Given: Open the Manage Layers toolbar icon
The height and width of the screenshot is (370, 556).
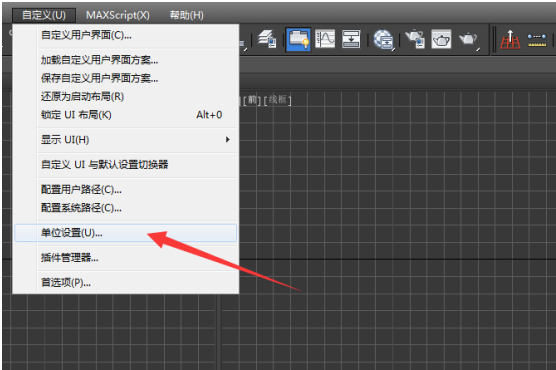Looking at the screenshot, I should click(x=267, y=39).
